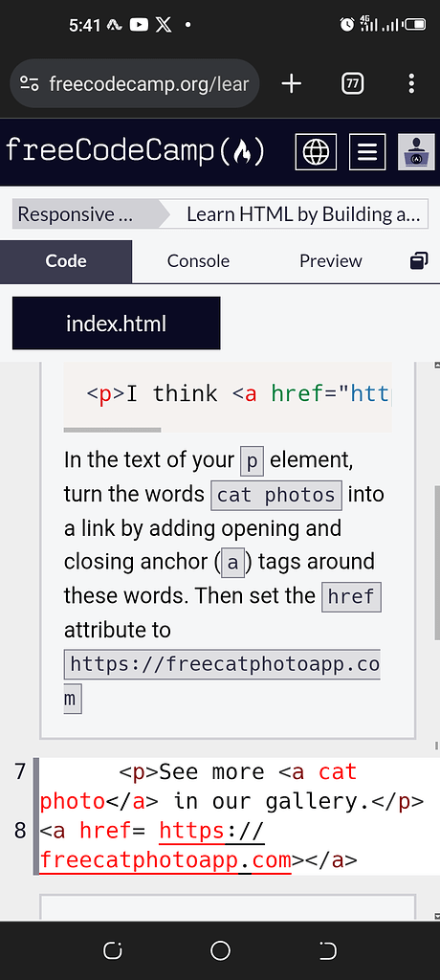Open the Chrome three-dot menu
Image resolution: width=440 pixels, height=980 pixels.
(x=410, y=83)
